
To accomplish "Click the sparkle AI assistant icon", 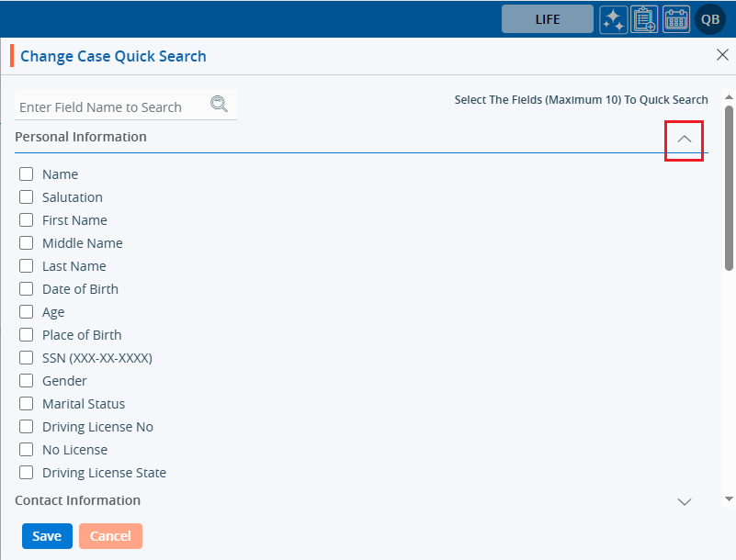I will 614,19.
